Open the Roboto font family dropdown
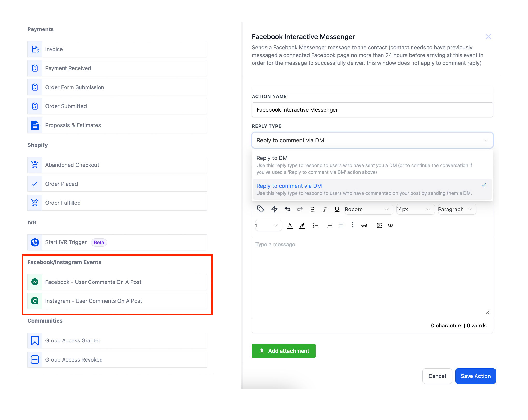The image size is (528, 420). pos(368,209)
